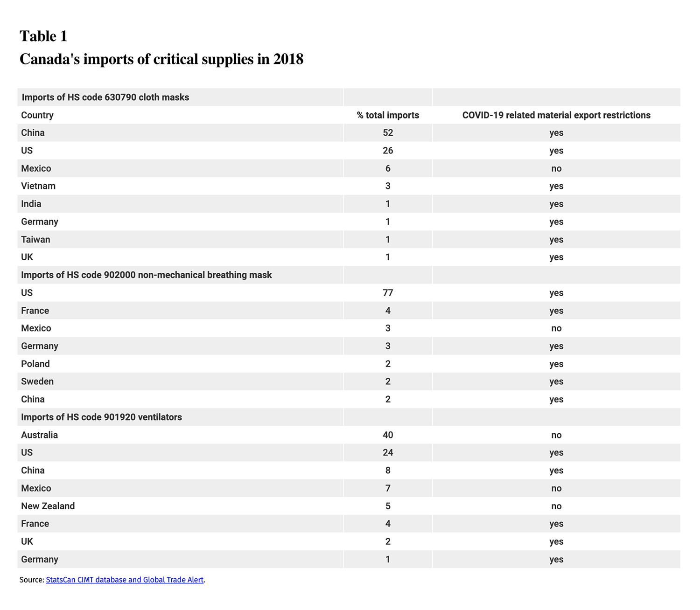Click the heading about Canada's imports in 2018
The width and height of the screenshot is (700, 610).
(x=161, y=59)
